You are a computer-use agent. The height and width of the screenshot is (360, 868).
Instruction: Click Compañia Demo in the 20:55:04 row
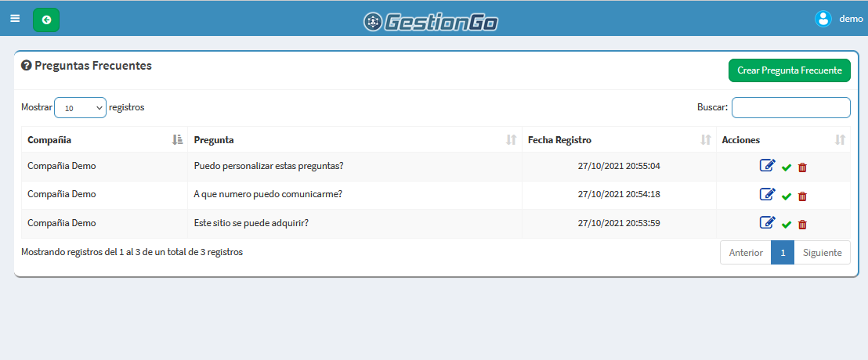coord(62,166)
